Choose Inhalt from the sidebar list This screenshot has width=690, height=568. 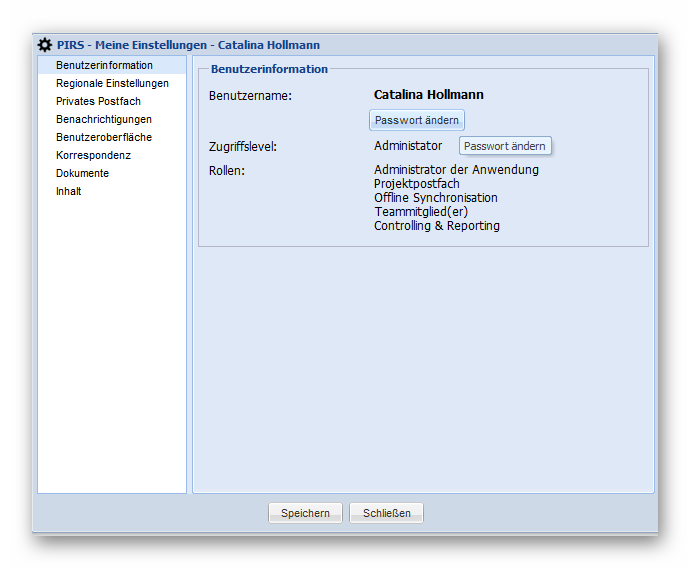(68, 191)
